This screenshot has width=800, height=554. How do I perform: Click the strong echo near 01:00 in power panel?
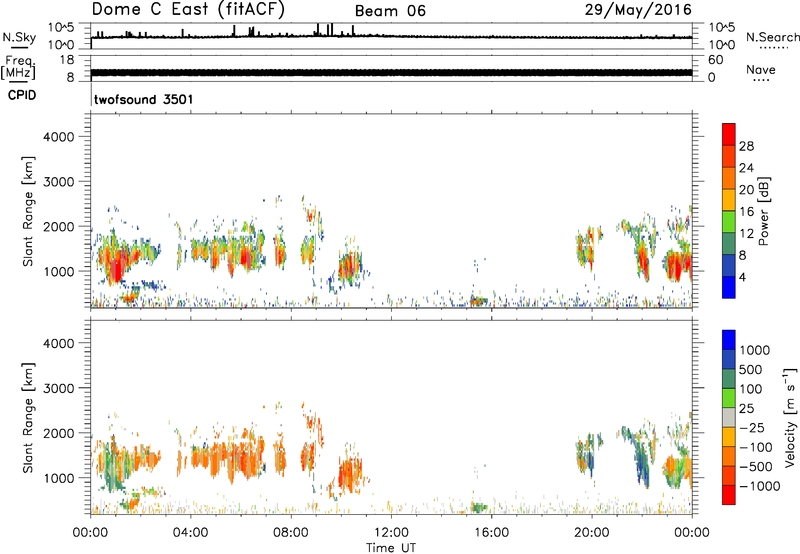coord(116,265)
